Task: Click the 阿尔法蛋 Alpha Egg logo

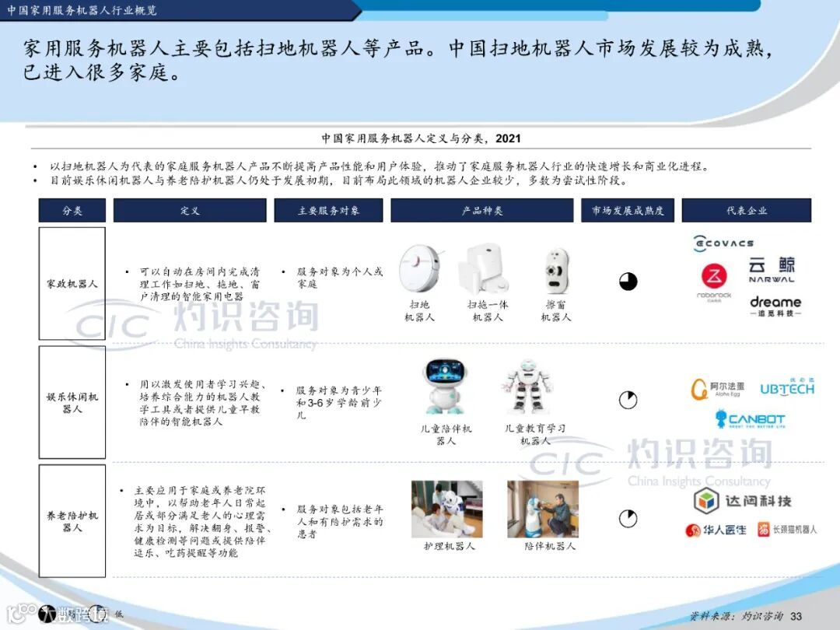Action: click(x=717, y=389)
